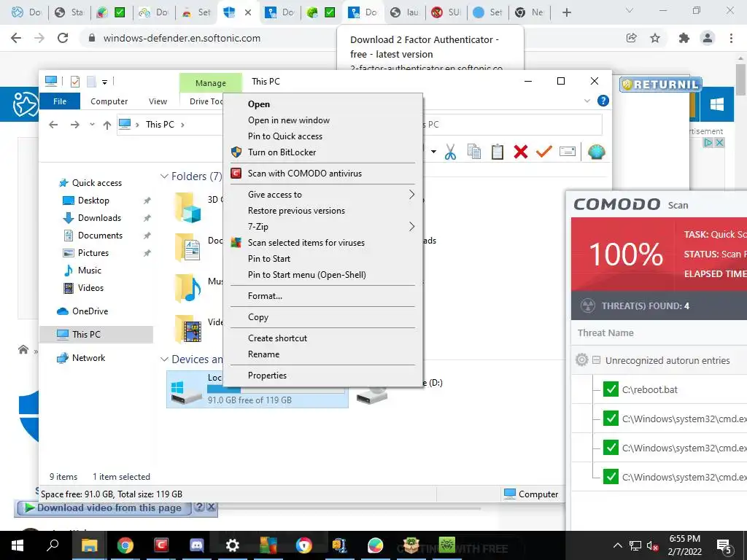
Task: Open Chrome extensions puzzle icon
Action: [684, 38]
